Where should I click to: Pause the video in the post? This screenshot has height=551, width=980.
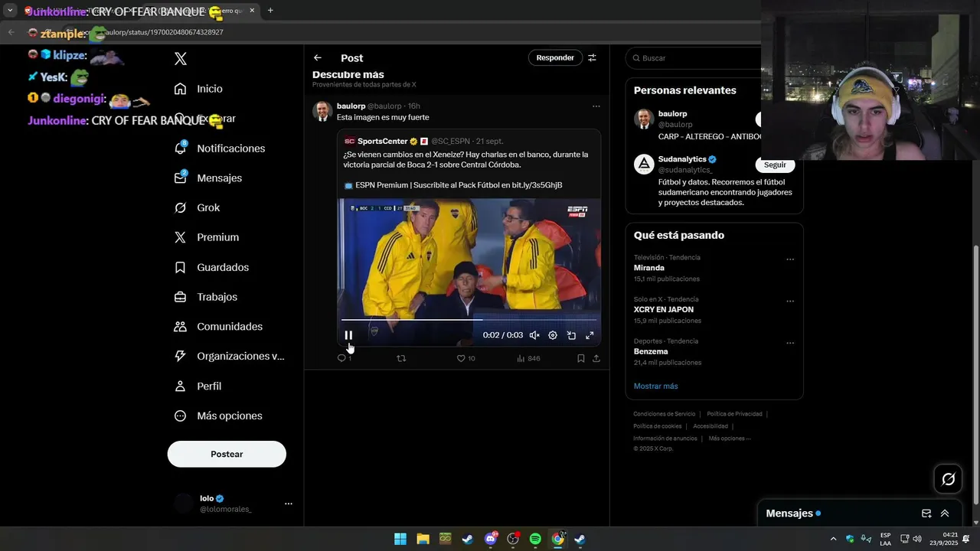click(x=348, y=335)
